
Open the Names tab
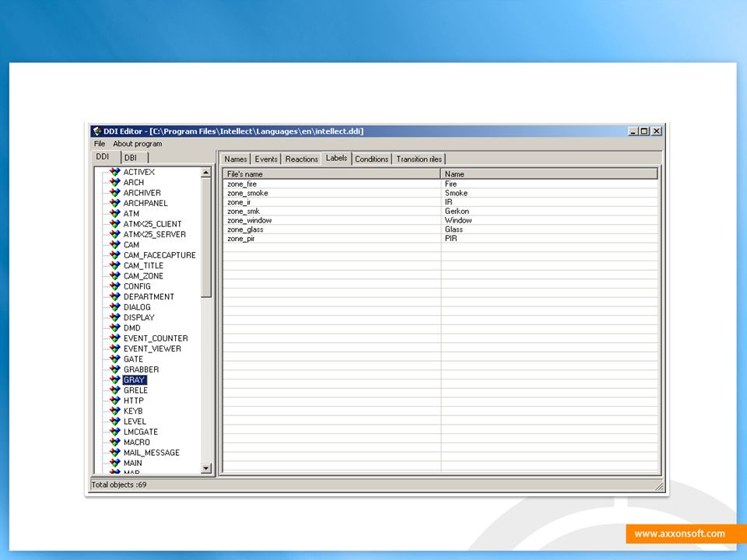click(235, 159)
